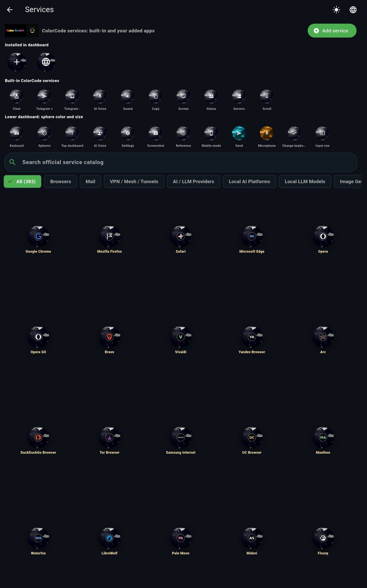Go back with the arrow icon
367x588 pixels.
[10, 10]
